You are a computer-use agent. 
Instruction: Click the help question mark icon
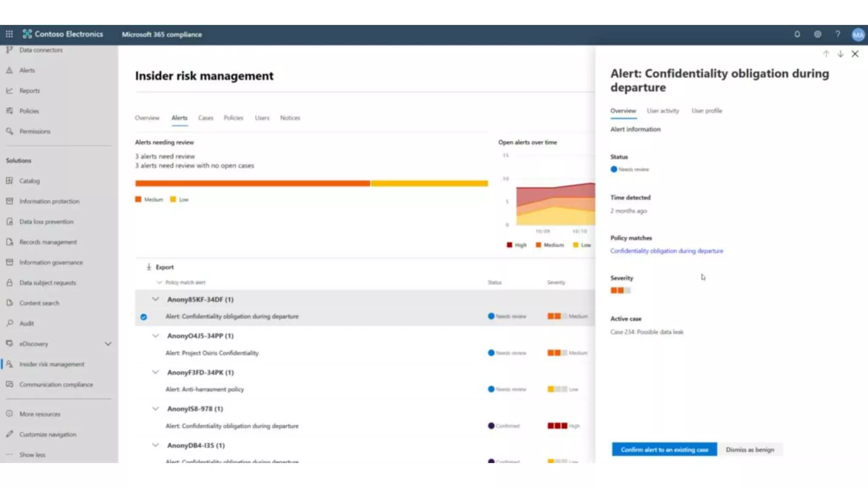(x=837, y=34)
